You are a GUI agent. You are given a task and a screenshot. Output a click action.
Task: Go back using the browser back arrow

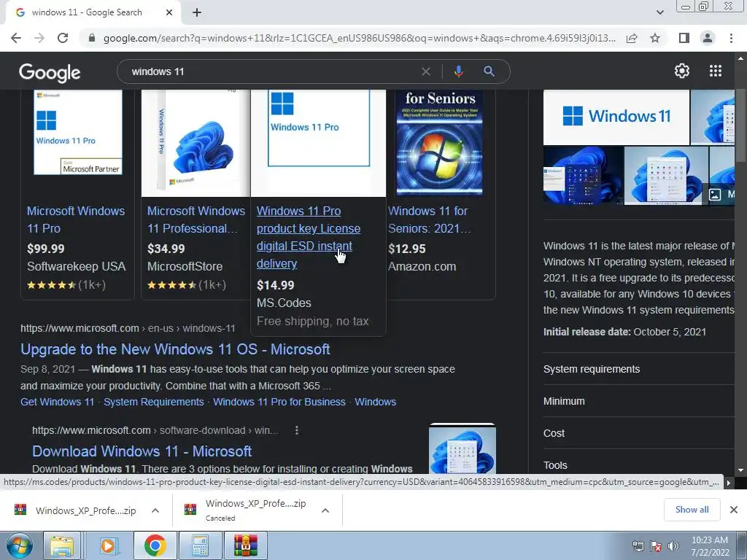pos(16,38)
